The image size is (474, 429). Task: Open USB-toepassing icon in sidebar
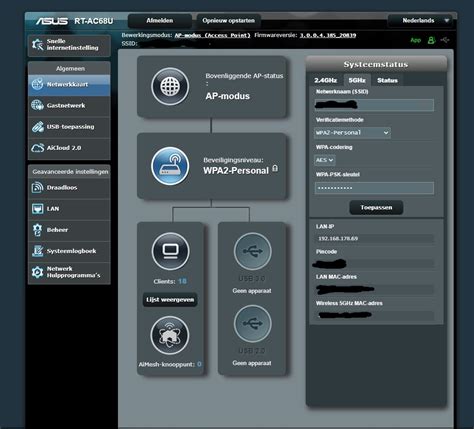pyautogui.click(x=37, y=127)
